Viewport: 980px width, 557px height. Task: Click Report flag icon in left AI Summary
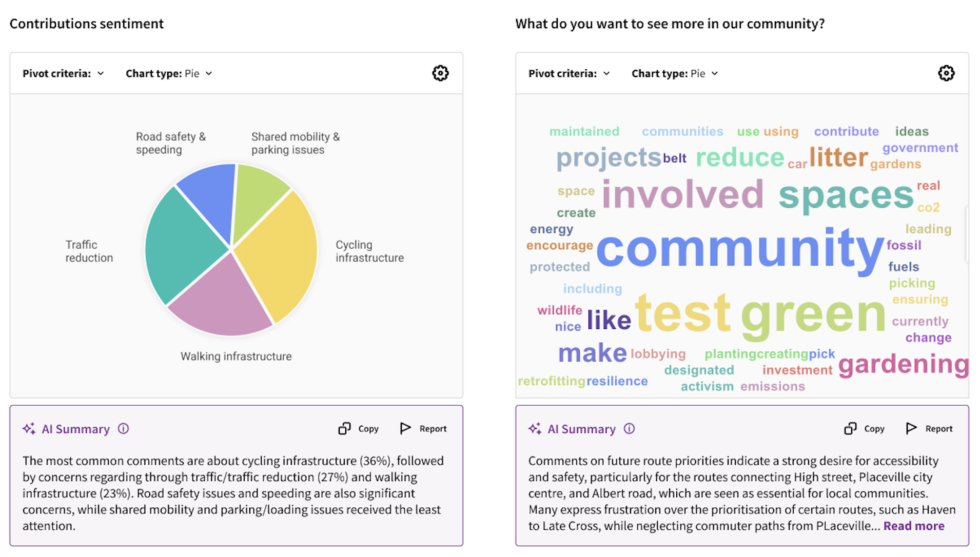[405, 428]
